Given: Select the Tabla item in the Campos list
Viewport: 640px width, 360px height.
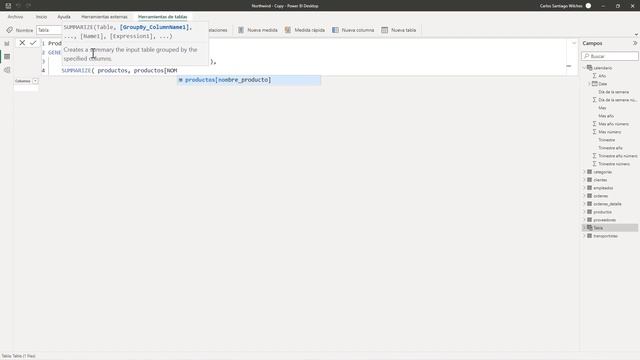Looking at the screenshot, I should point(610,228).
